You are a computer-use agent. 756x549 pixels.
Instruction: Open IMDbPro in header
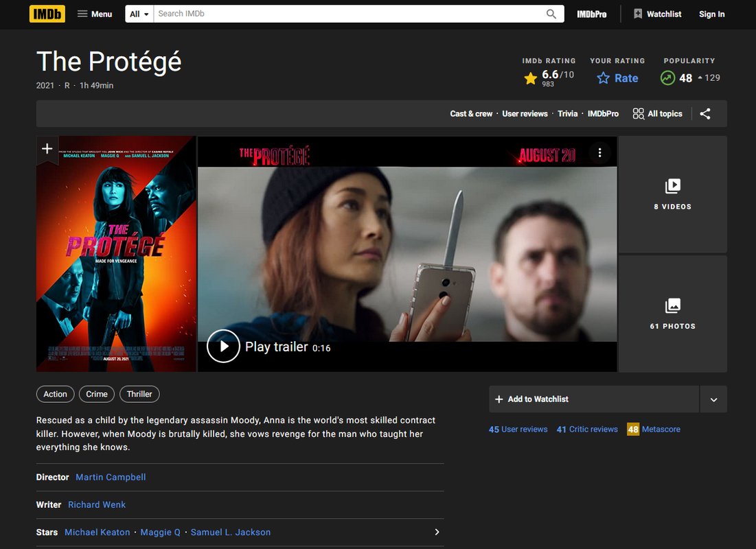click(592, 14)
